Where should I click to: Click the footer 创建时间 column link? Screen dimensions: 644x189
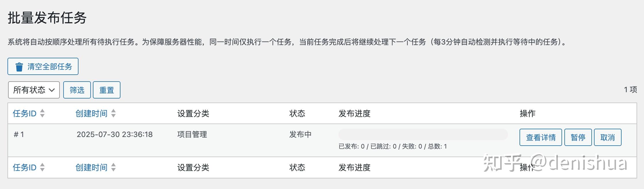click(91, 167)
